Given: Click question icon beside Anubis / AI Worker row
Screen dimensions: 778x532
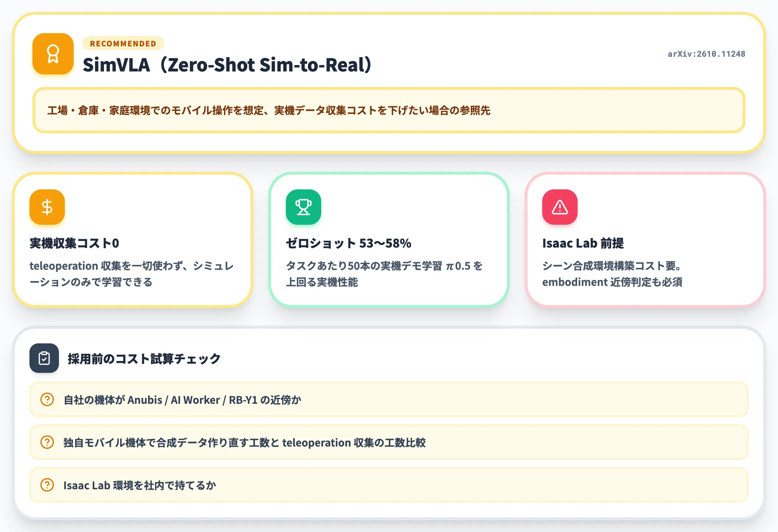Looking at the screenshot, I should (x=47, y=399).
